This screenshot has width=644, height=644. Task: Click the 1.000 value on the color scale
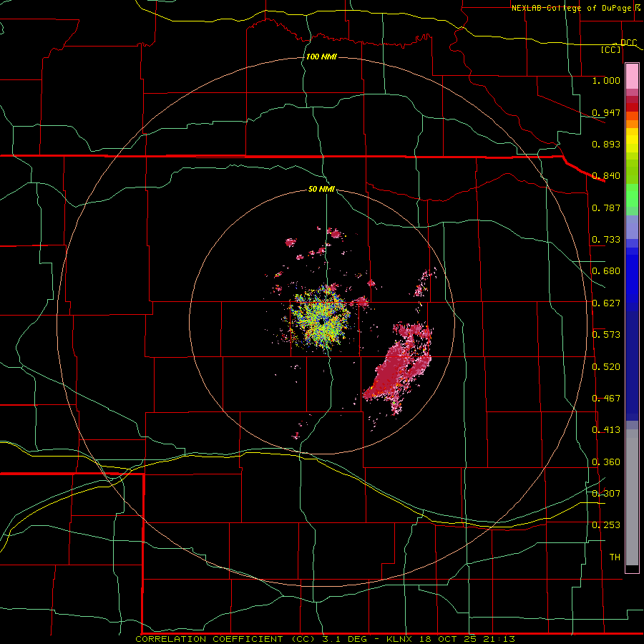pyautogui.click(x=606, y=80)
